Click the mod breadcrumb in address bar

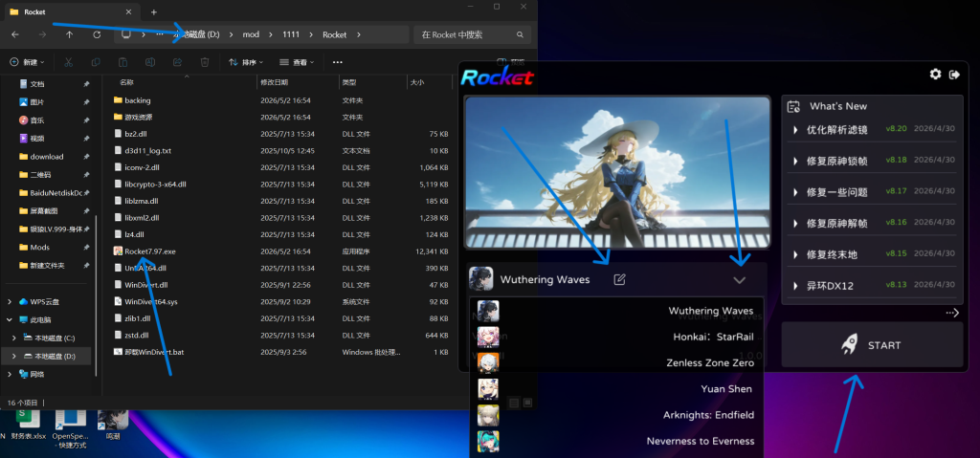[x=251, y=35]
